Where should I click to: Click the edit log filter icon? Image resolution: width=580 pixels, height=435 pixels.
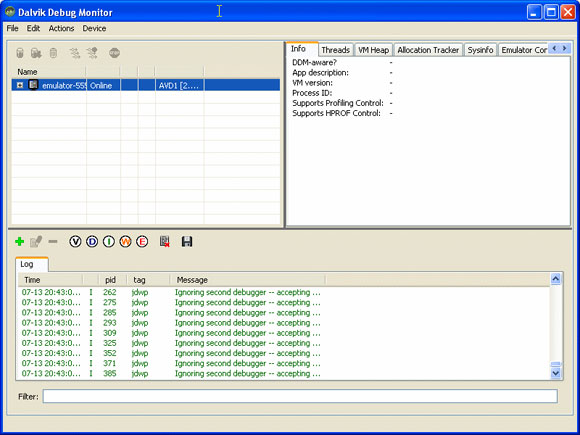[x=36, y=242]
